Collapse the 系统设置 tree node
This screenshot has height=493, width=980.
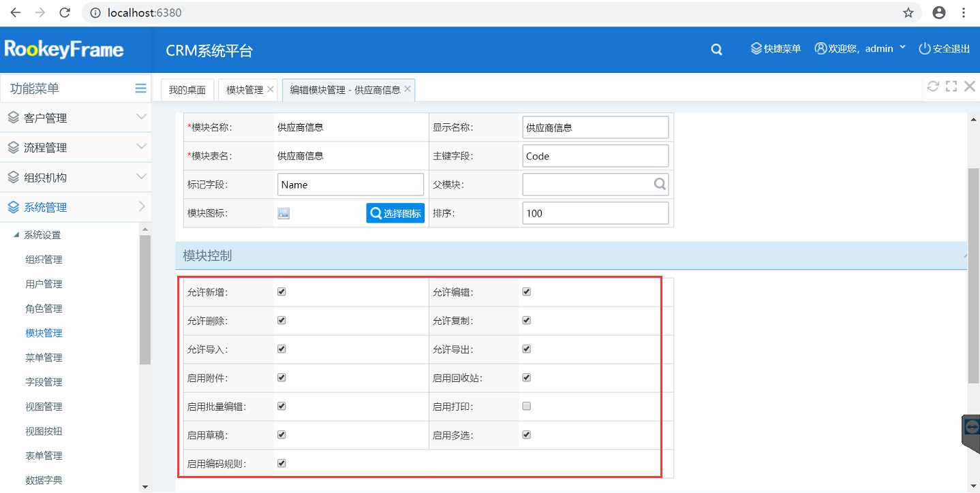click(x=16, y=235)
